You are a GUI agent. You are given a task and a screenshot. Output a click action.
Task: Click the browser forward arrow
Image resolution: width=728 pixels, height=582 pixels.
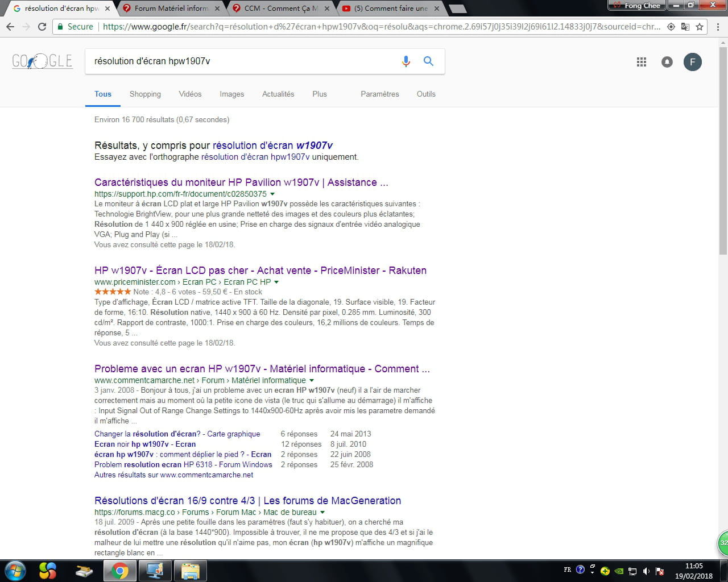click(26, 27)
